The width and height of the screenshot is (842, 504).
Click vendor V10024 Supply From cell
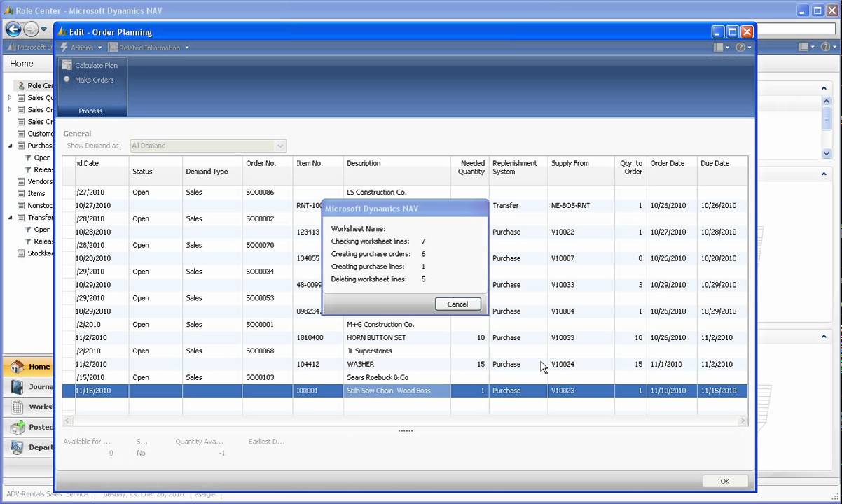tap(581, 364)
